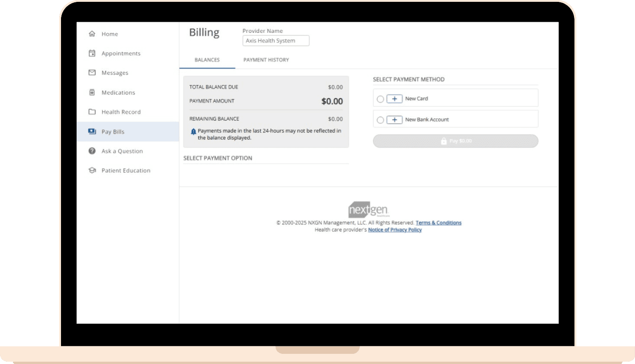The height and width of the screenshot is (364, 635).
Task: Click the Medications pill bottle icon
Action: point(92,92)
